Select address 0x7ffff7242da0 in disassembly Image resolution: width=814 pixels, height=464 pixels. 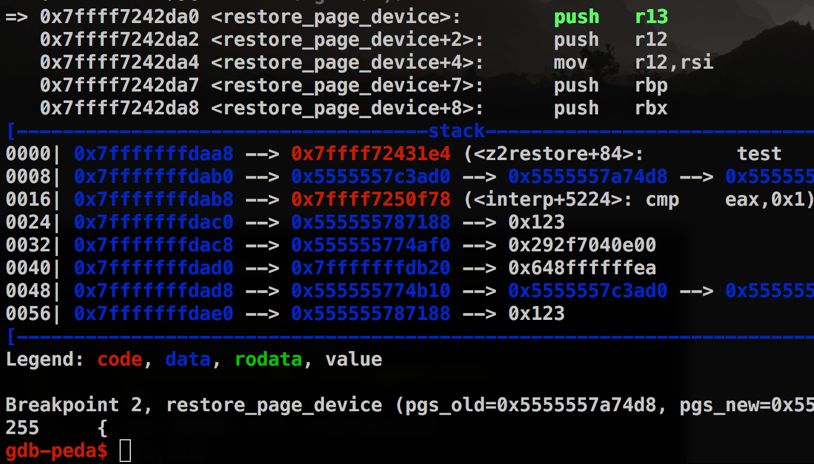pyautogui.click(x=119, y=17)
